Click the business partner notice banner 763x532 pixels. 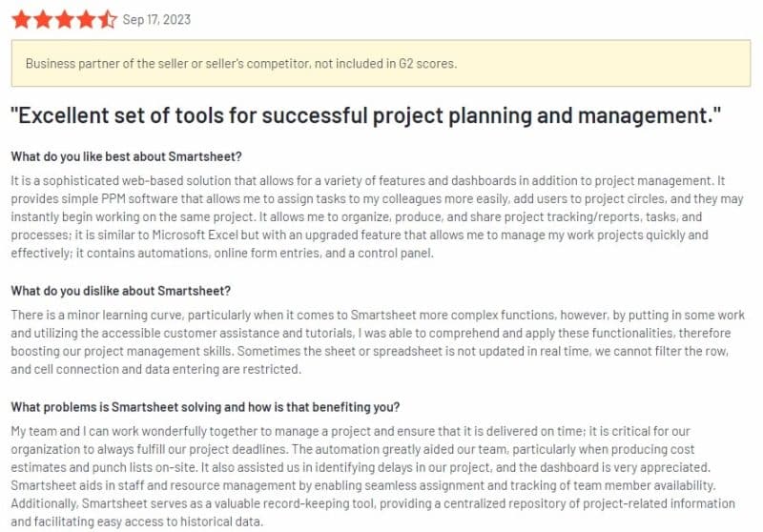coord(381,63)
